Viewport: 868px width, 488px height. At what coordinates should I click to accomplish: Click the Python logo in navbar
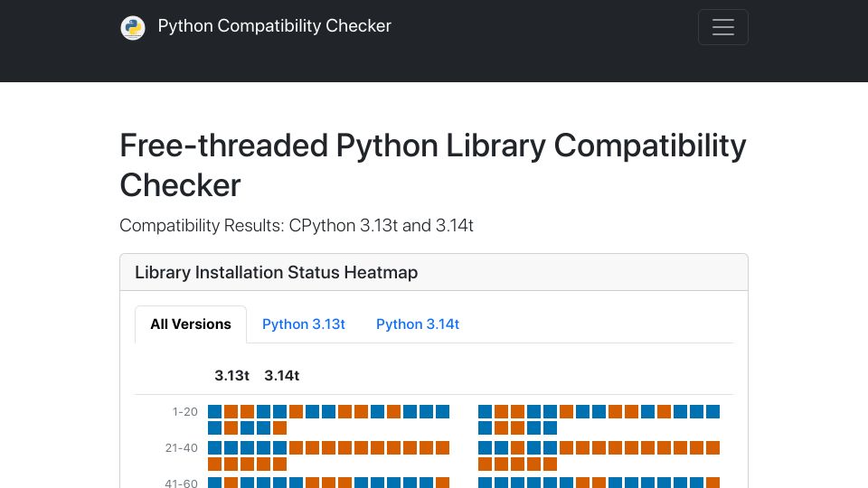click(133, 27)
